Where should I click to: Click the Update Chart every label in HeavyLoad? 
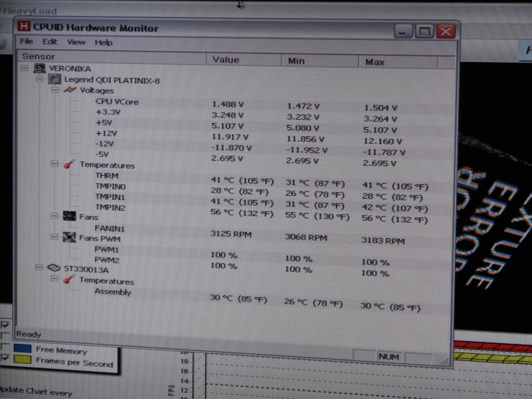click(x=36, y=391)
